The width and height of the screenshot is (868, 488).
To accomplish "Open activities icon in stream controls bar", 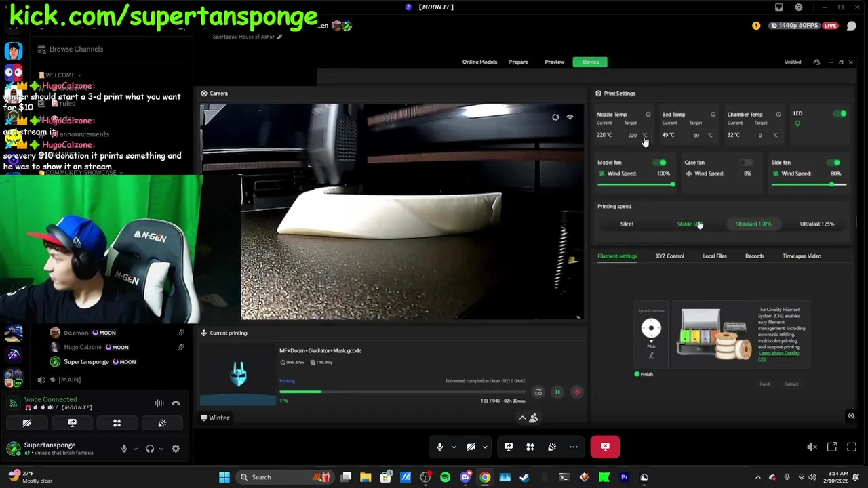I will point(530,447).
